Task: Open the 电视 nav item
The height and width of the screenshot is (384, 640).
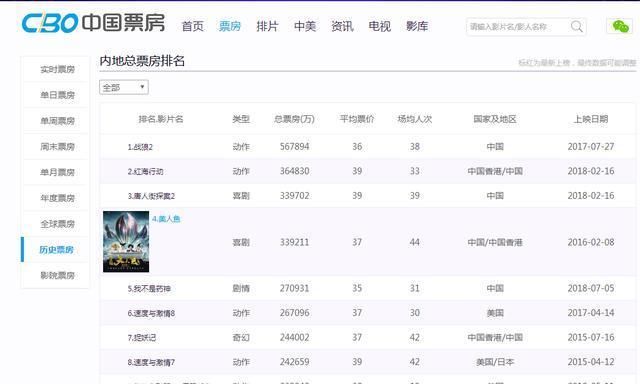Action: (x=380, y=27)
